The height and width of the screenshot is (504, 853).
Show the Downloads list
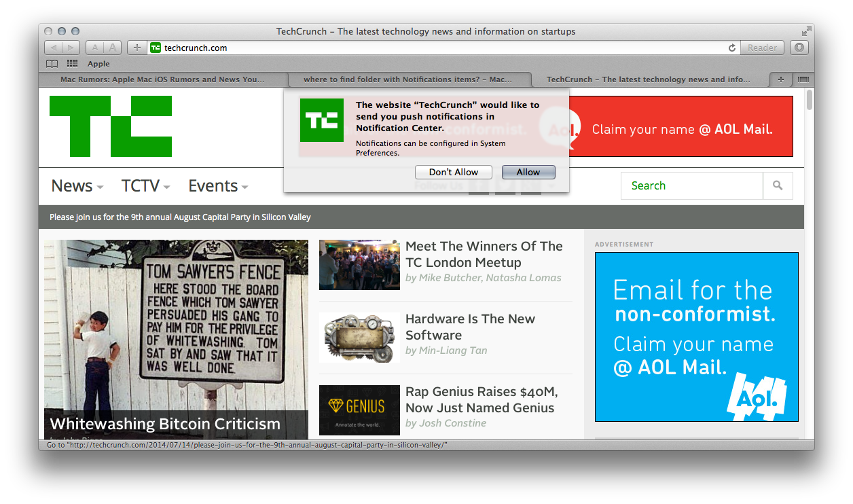coord(799,48)
